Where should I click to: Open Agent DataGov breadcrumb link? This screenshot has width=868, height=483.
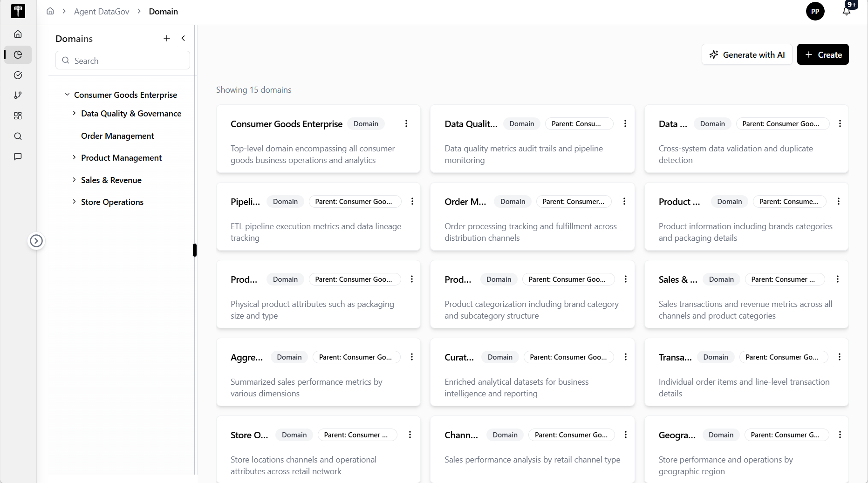click(x=102, y=11)
